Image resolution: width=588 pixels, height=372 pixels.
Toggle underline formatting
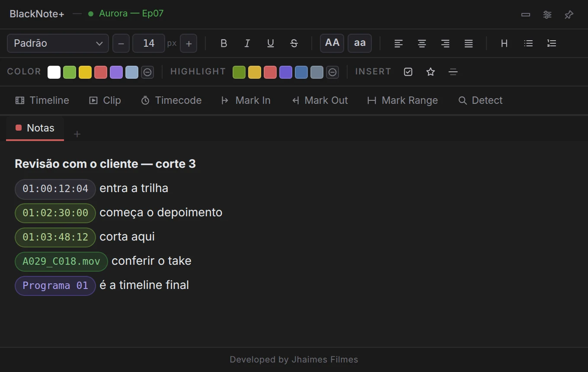pyautogui.click(x=270, y=43)
